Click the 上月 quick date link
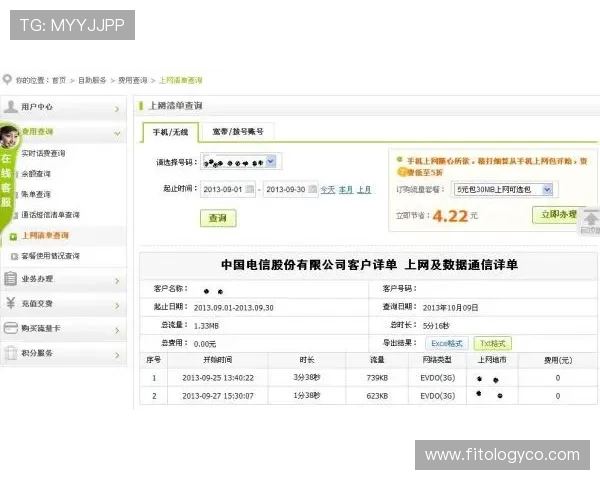The image size is (600, 480). [363, 189]
